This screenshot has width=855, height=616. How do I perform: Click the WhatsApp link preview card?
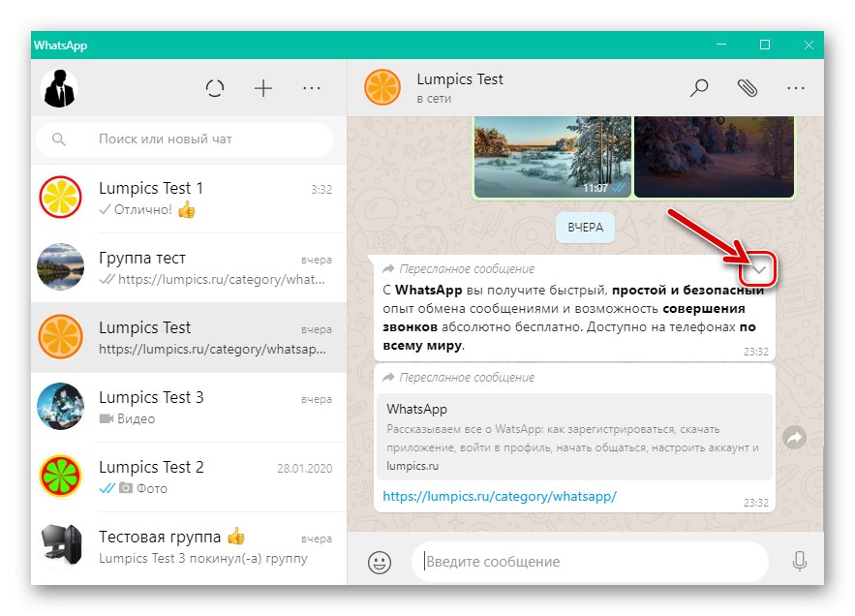tap(575, 437)
